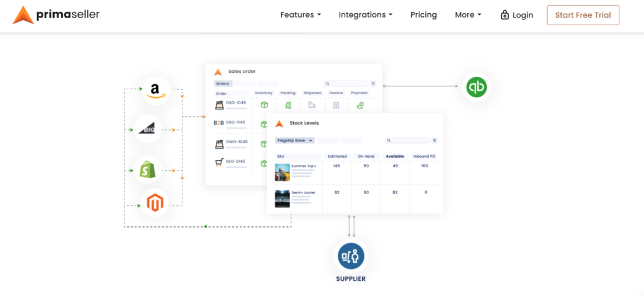Click the packing icon for DSO-2145
Screen dimensions: 644x296
(288, 105)
